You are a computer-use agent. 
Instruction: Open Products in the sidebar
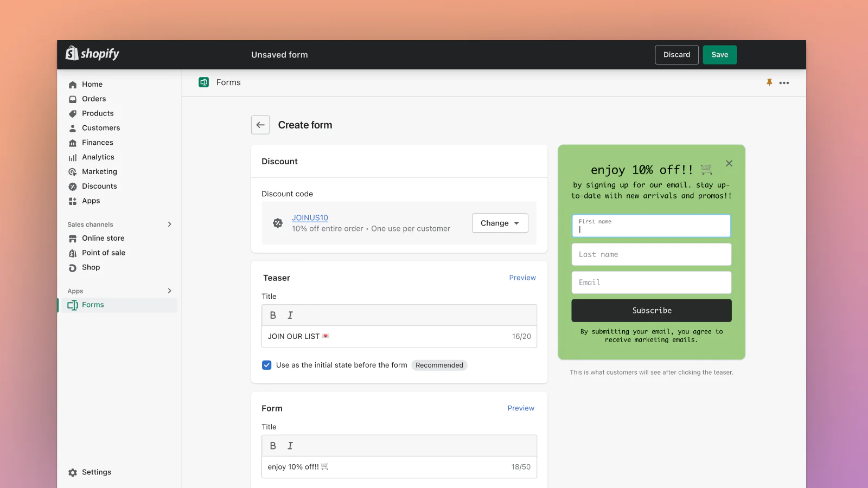click(98, 113)
